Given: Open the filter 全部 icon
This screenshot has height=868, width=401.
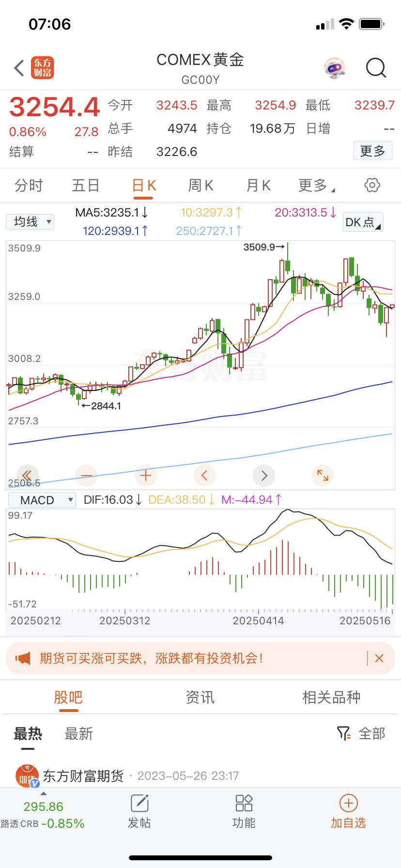Looking at the screenshot, I should point(343,733).
